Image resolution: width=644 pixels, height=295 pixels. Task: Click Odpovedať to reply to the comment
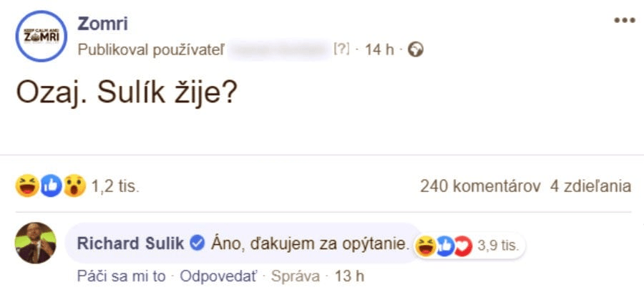tap(220, 276)
